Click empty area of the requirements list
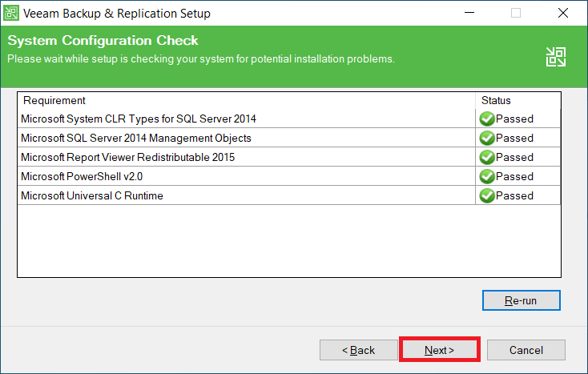588x374 pixels. 240,240
